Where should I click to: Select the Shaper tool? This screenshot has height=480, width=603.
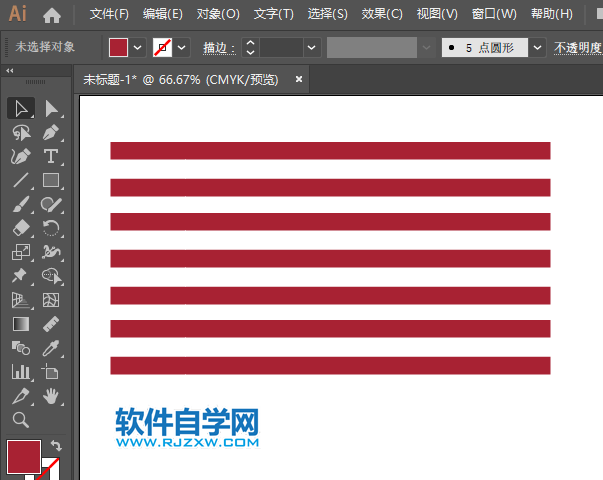(51, 204)
